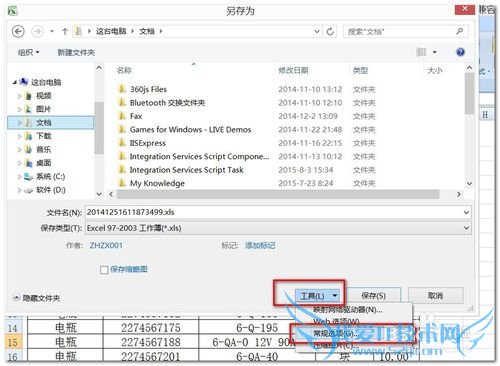Expand the 下载 tree node
Viewport: 500px width, 366px height.
tap(19, 136)
